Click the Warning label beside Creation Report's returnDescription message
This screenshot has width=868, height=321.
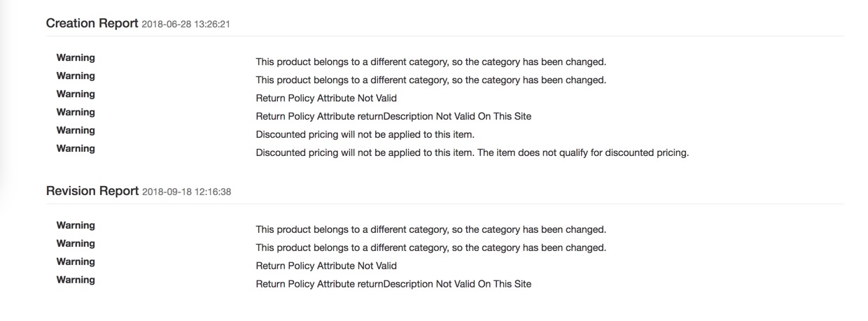pos(76,112)
